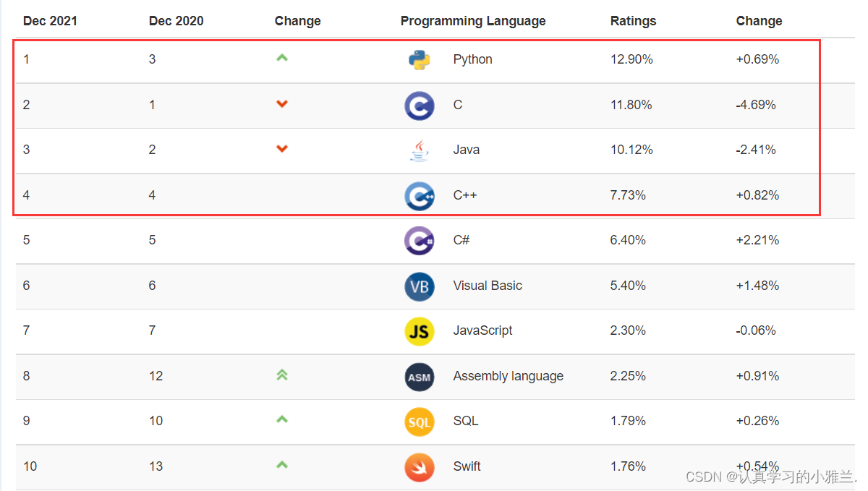This screenshot has width=868, height=491.
Task: Click the -0.06% change value
Action: point(756,330)
